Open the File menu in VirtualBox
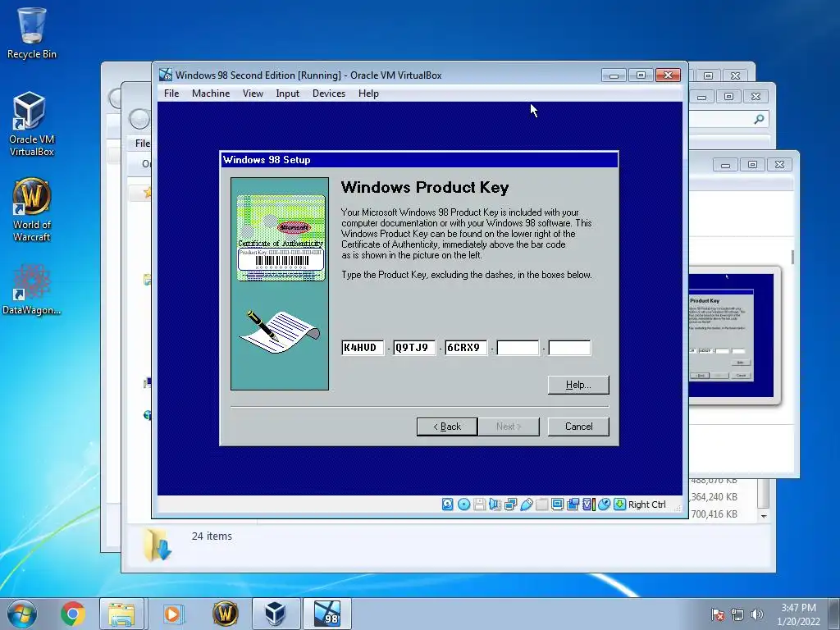This screenshot has height=630, width=840. coord(171,94)
